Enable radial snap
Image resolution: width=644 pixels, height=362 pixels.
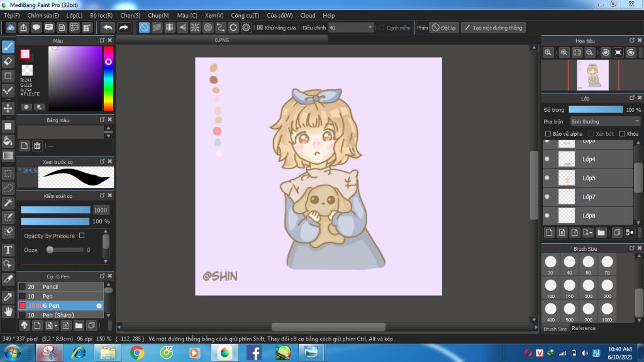coord(195,28)
